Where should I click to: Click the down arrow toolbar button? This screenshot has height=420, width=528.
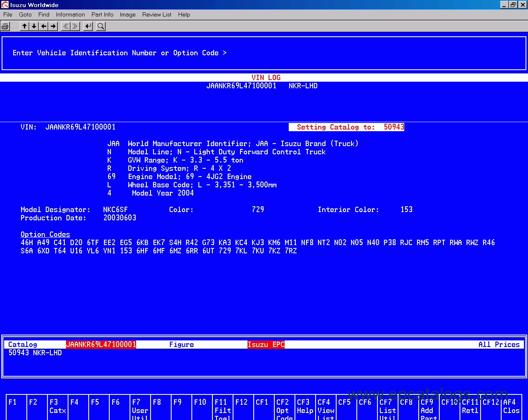[x=34, y=26]
